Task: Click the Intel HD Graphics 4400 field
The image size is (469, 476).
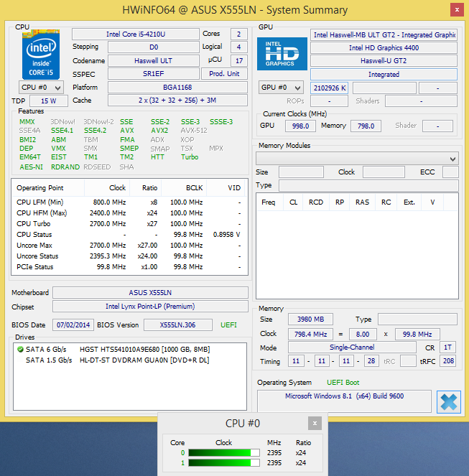Action: coord(384,48)
